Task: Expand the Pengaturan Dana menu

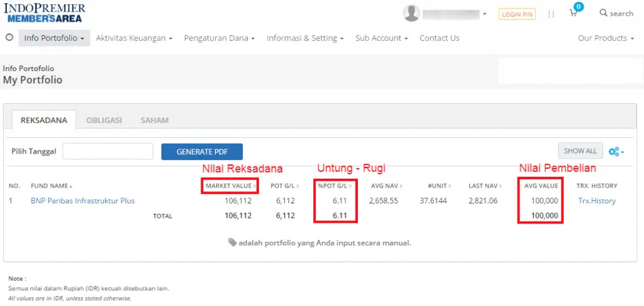Action: pyautogui.click(x=219, y=38)
